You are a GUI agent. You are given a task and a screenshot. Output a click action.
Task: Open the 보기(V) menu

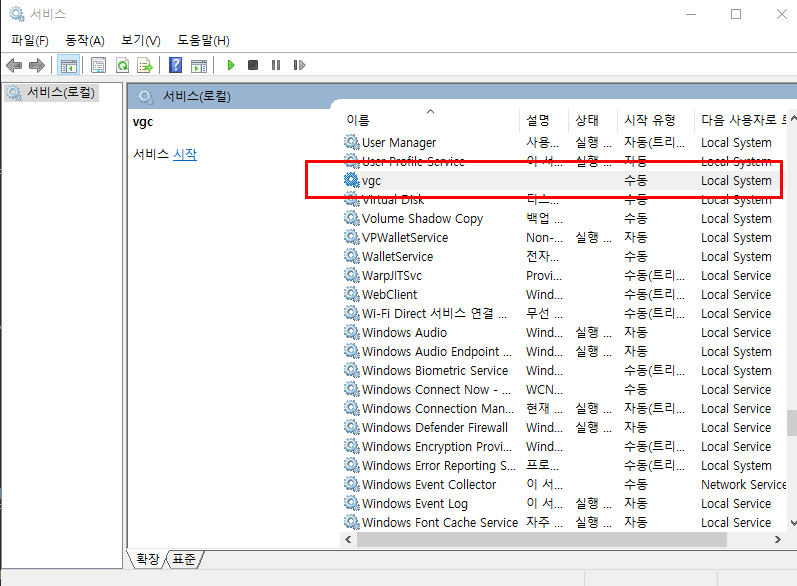(x=141, y=40)
